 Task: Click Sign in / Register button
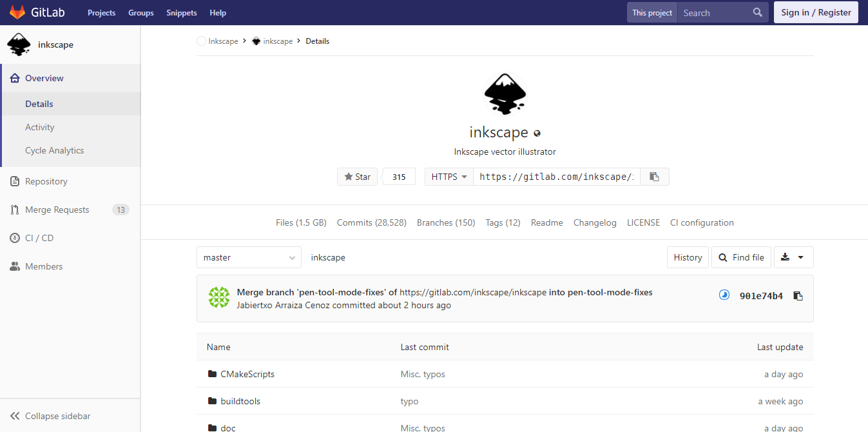click(x=816, y=12)
